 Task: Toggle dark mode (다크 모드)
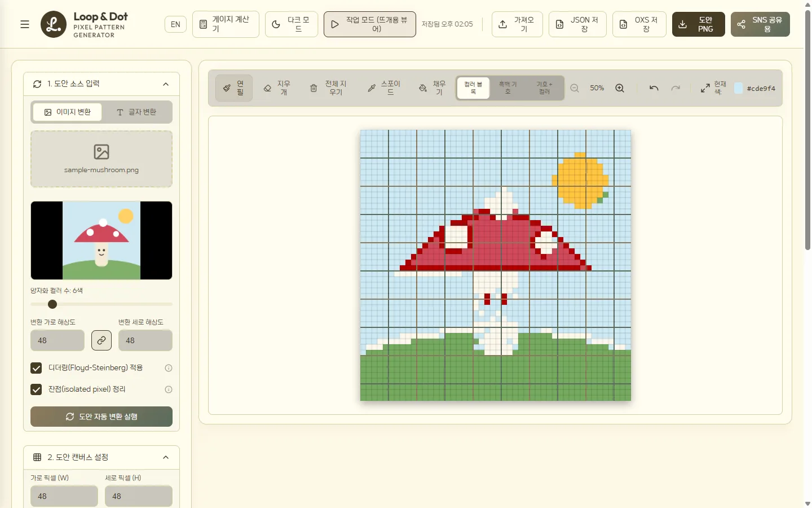(x=292, y=24)
